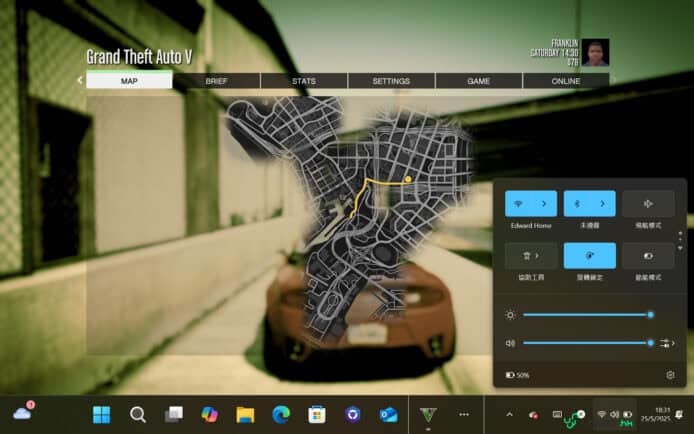This screenshot has width=694, height=434.
Task: Select the ONLINE tab in pause menu
Action: pyautogui.click(x=565, y=80)
